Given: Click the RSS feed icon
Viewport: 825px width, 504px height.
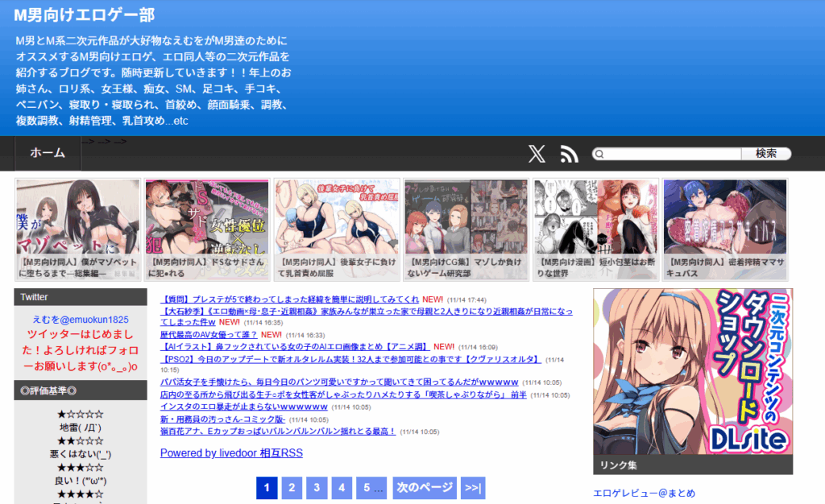Looking at the screenshot, I should [x=570, y=154].
